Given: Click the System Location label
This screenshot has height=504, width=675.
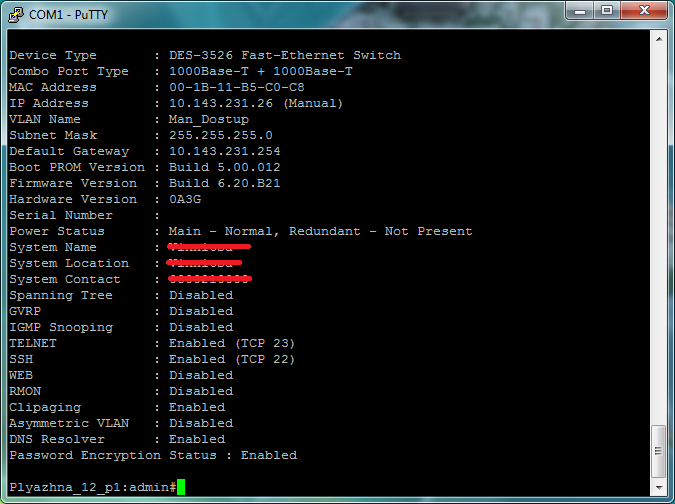Looking at the screenshot, I should (69, 263).
